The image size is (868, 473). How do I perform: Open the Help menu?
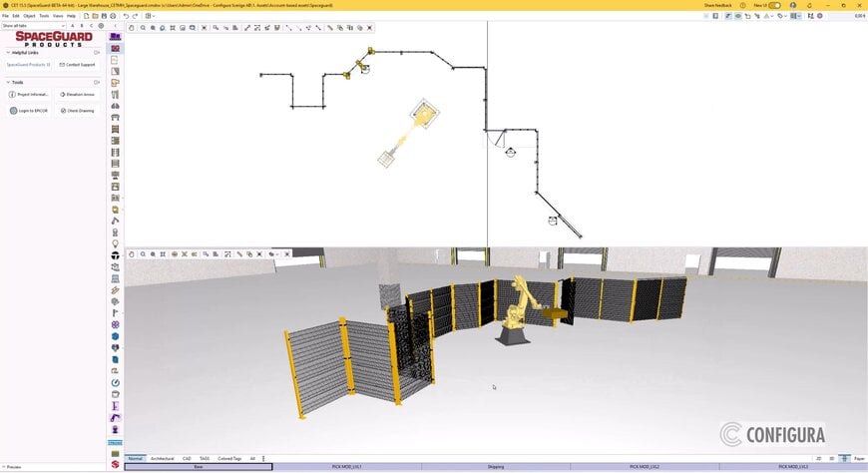(x=72, y=16)
